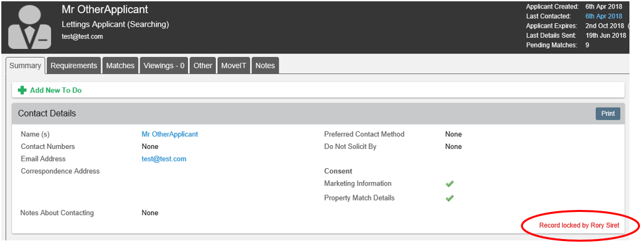Screen dimensions: 644x247
Task: Open the Mr OtherApplicant name link
Action: (169, 134)
